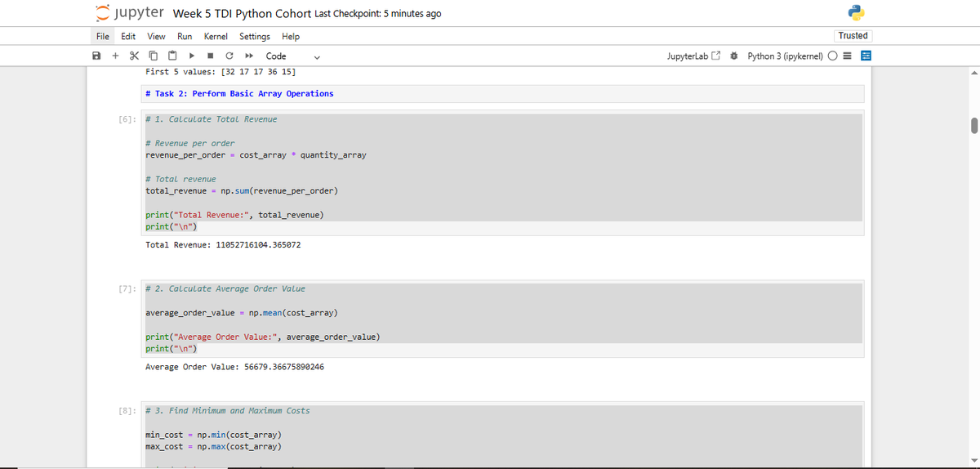Rename notebook title Week 5 TDI Python Cohort
The height and width of the screenshot is (469, 980).
point(242,14)
